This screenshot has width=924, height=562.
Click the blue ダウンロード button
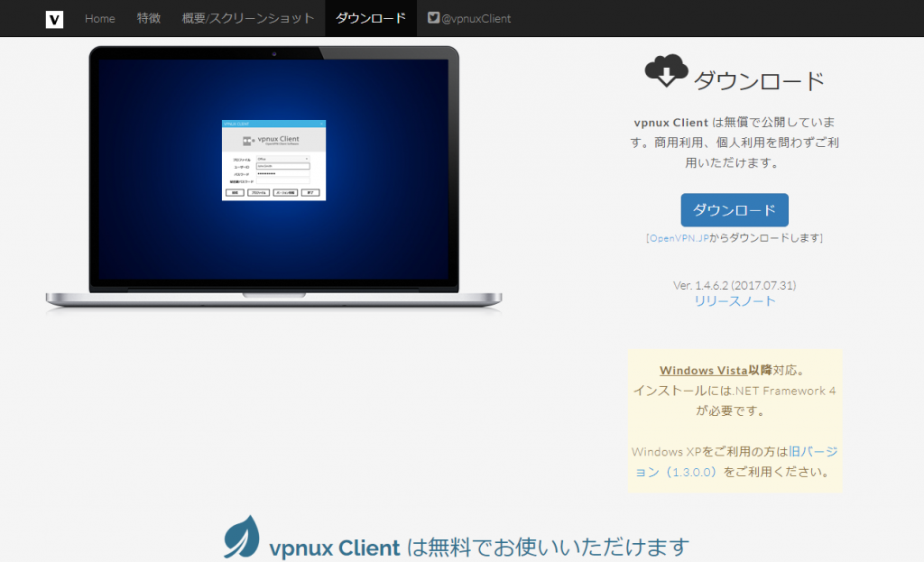[x=735, y=209]
